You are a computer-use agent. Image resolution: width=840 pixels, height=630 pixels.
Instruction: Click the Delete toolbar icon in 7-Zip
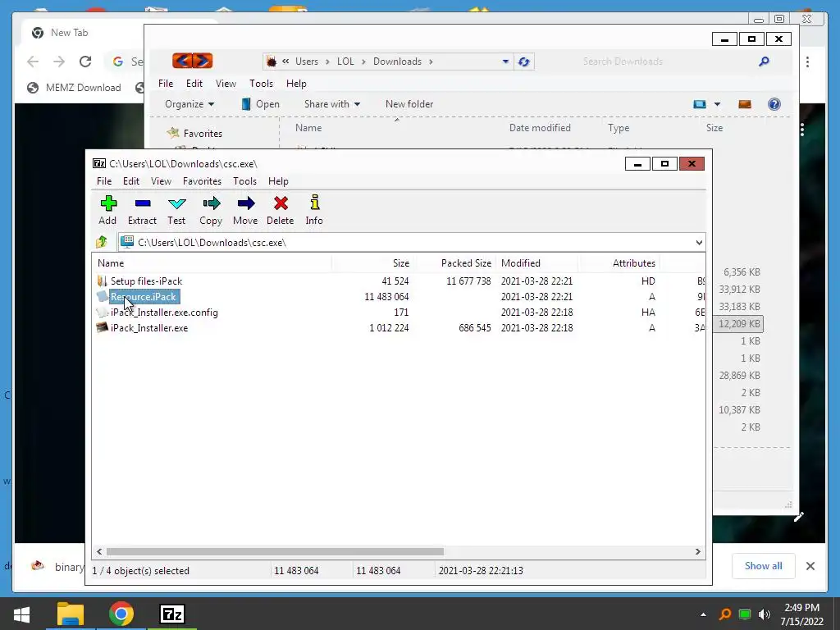tap(281, 203)
